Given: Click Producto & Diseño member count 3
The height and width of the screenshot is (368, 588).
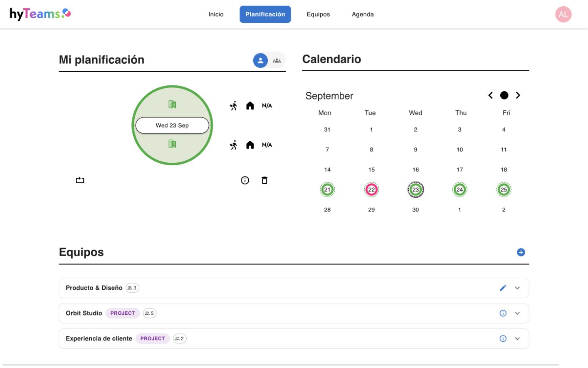Looking at the screenshot, I should pos(132,288).
